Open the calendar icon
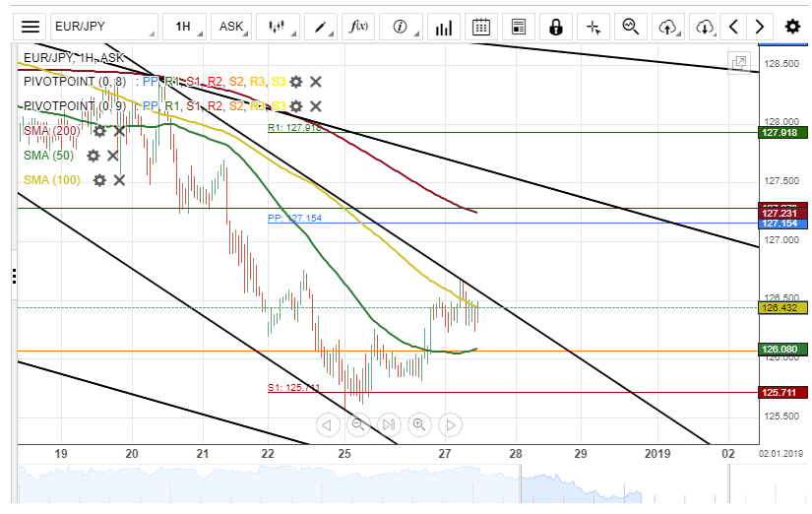 (481, 27)
